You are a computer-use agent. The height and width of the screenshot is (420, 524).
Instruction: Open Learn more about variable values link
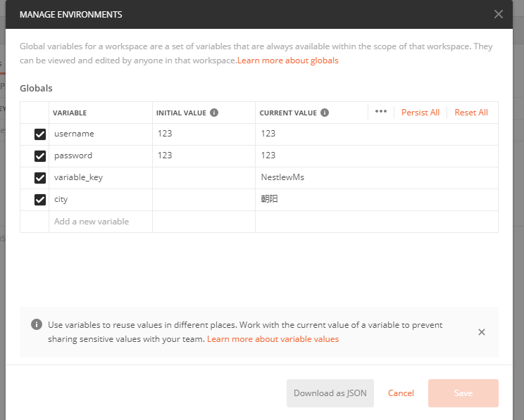[x=273, y=339]
